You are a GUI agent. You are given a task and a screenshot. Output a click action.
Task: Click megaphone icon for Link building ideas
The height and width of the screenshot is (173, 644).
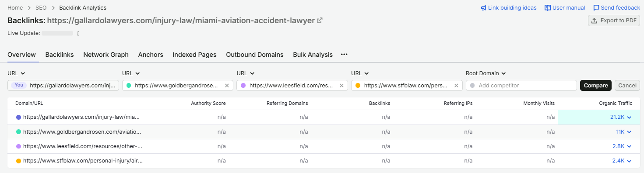(x=483, y=8)
